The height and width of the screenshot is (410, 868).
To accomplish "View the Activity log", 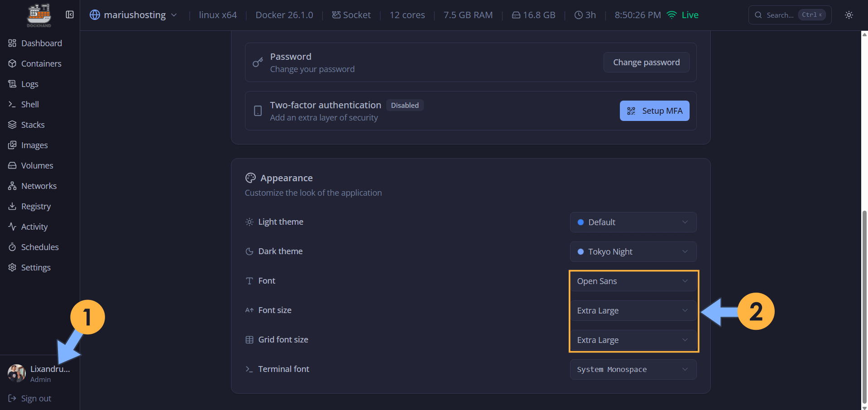I will 34,227.
